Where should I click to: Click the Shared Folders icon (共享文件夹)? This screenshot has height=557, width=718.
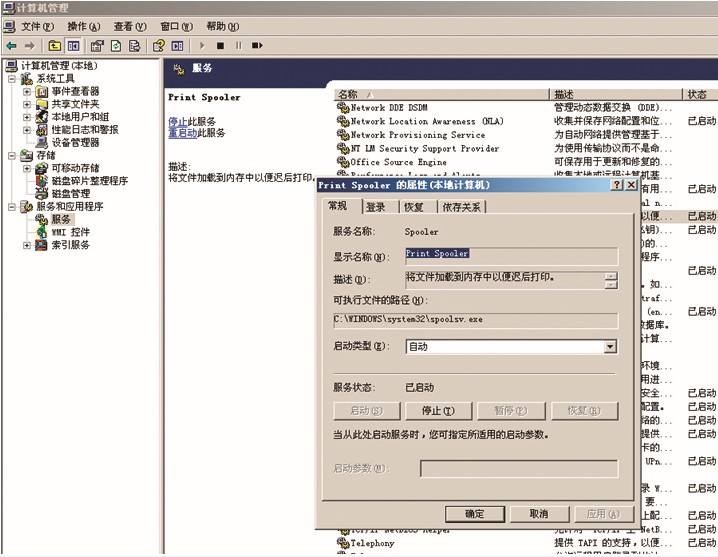click(42, 104)
